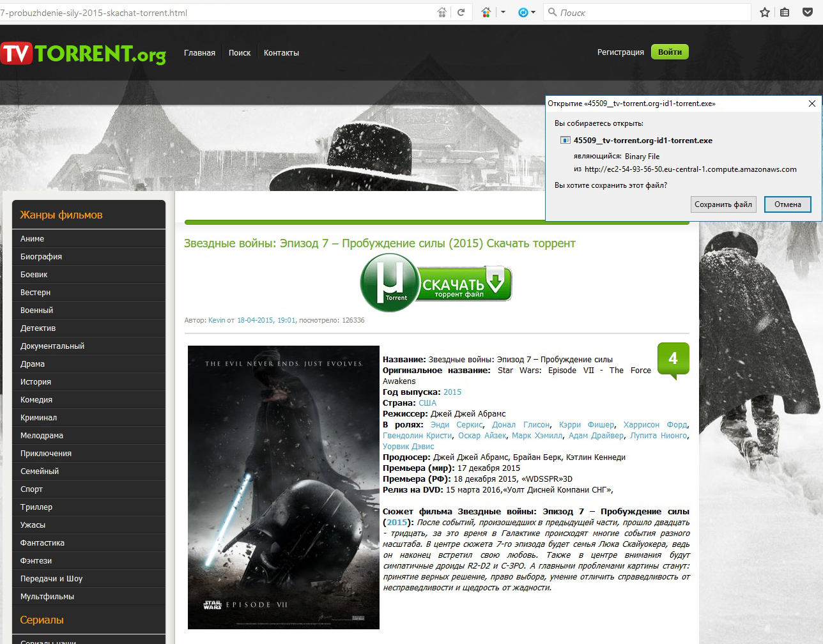This screenshot has width=823, height=644.
Task: Click actor link Оскар Айзек
Action: coord(482,436)
